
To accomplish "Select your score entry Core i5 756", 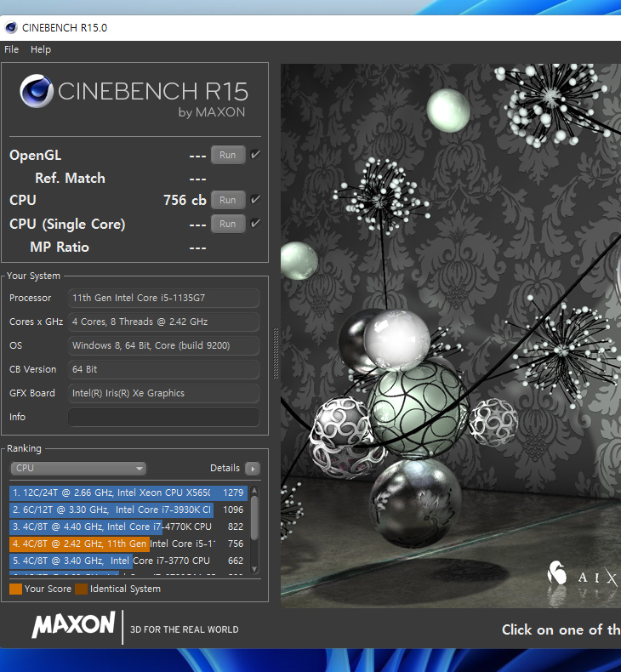I will (128, 544).
